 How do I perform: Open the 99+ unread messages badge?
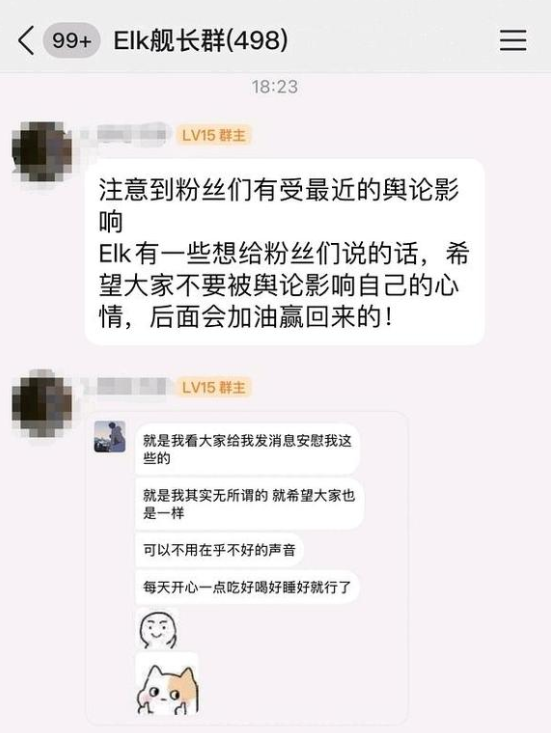pos(72,41)
